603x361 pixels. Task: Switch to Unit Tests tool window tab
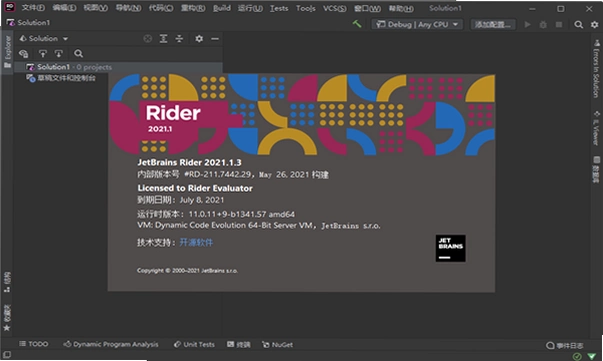pos(194,344)
